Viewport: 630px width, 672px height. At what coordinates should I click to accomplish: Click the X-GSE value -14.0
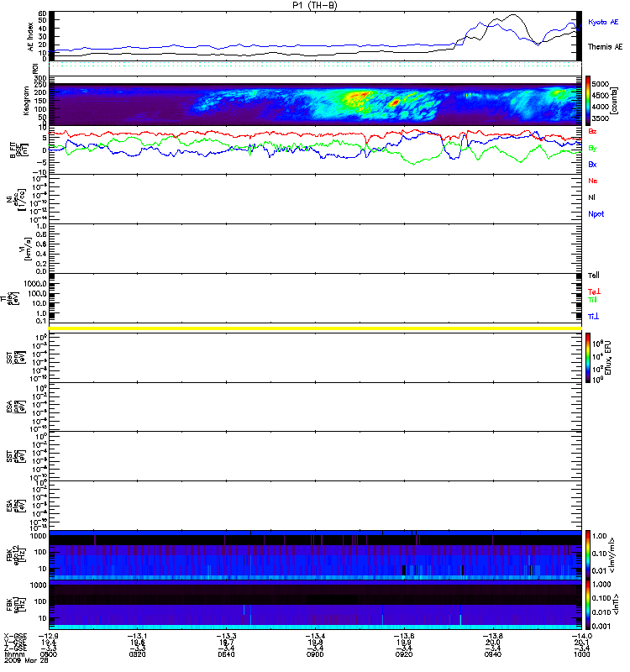coord(581,637)
